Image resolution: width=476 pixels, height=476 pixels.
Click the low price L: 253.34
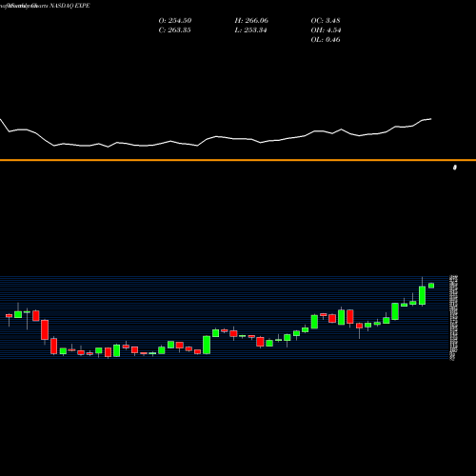tap(250, 30)
